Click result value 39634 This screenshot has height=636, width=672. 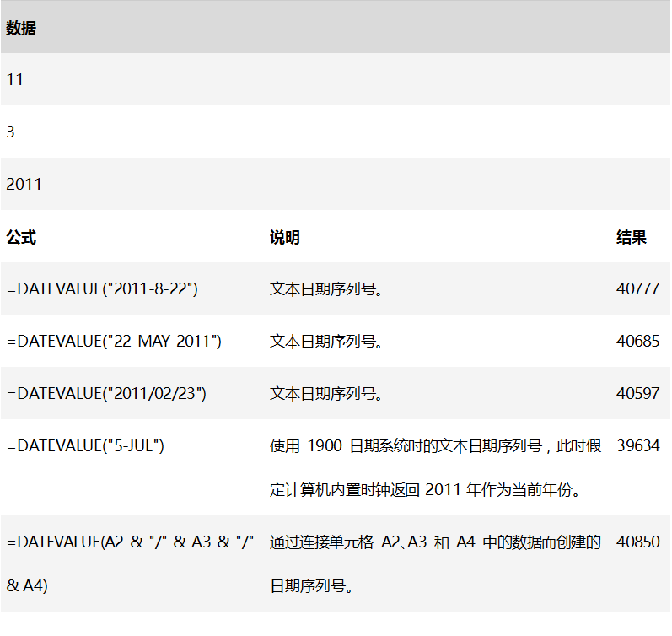click(x=637, y=446)
